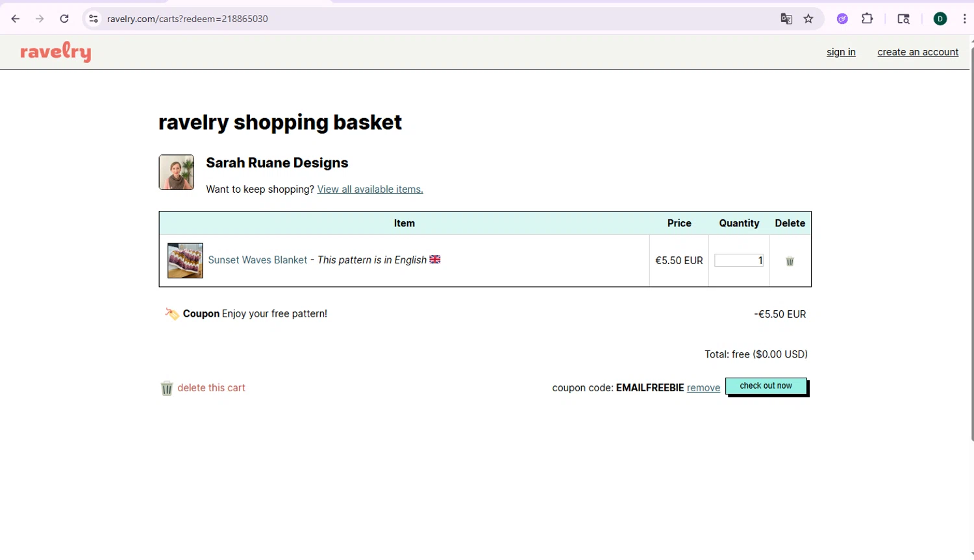The image size is (974, 560).
Task: Bookmark this page with the star icon
Action: (808, 19)
